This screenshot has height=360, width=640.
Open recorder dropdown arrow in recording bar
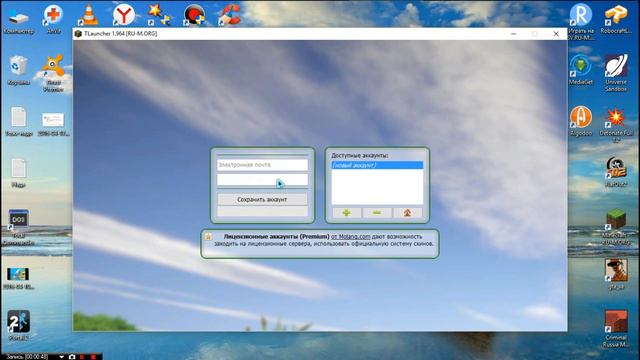click(62, 357)
